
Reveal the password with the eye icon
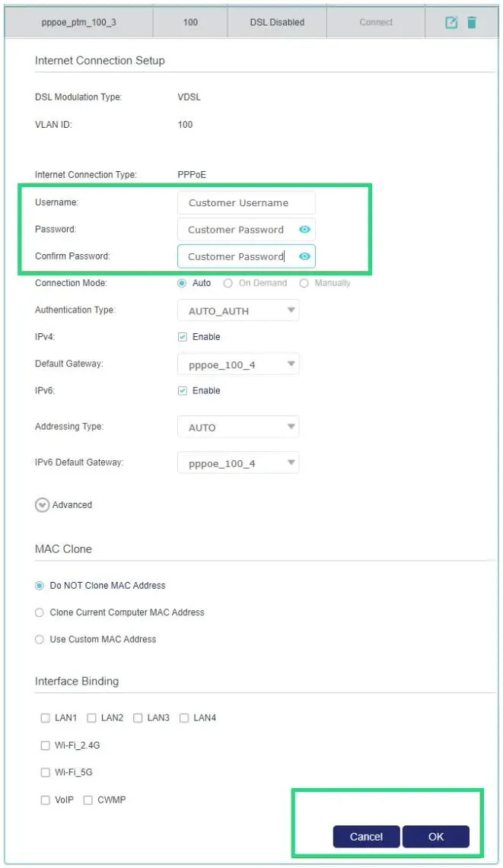pyautogui.click(x=305, y=229)
